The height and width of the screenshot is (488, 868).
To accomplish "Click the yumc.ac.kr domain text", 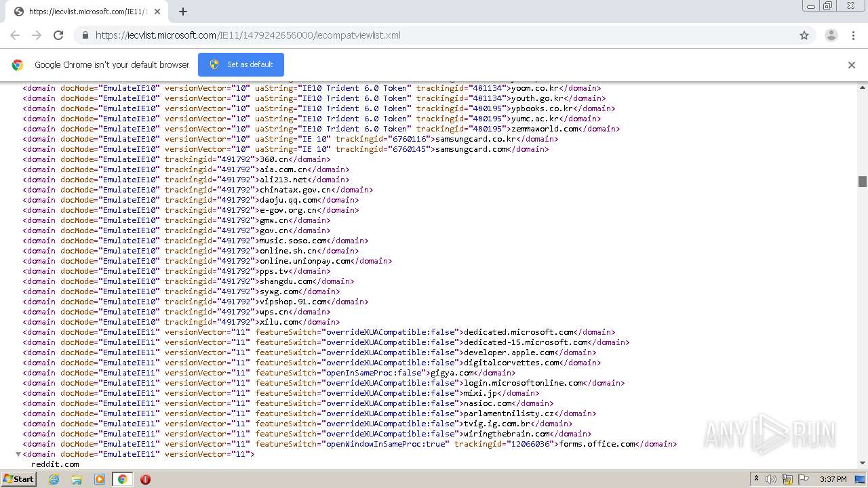I will pyautogui.click(x=534, y=119).
